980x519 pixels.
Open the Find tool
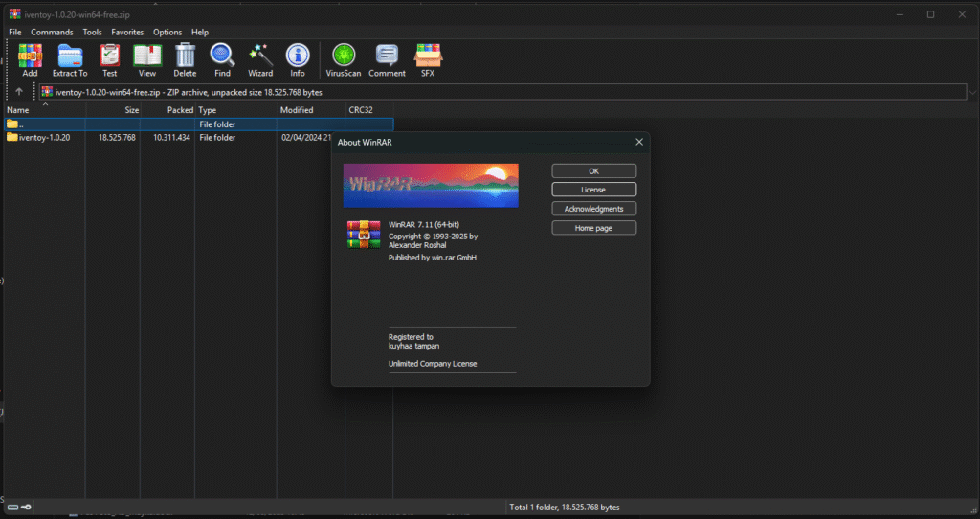[222, 60]
